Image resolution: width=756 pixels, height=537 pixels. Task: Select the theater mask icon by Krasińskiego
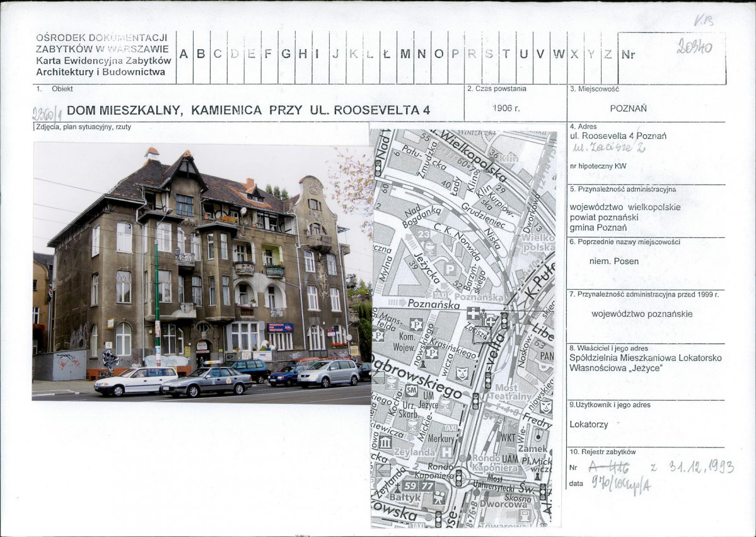462,373
